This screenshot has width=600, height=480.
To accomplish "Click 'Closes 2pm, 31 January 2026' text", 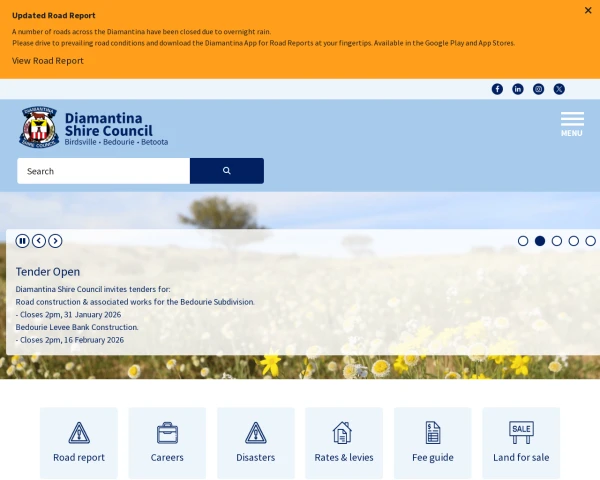I will 70,315.
